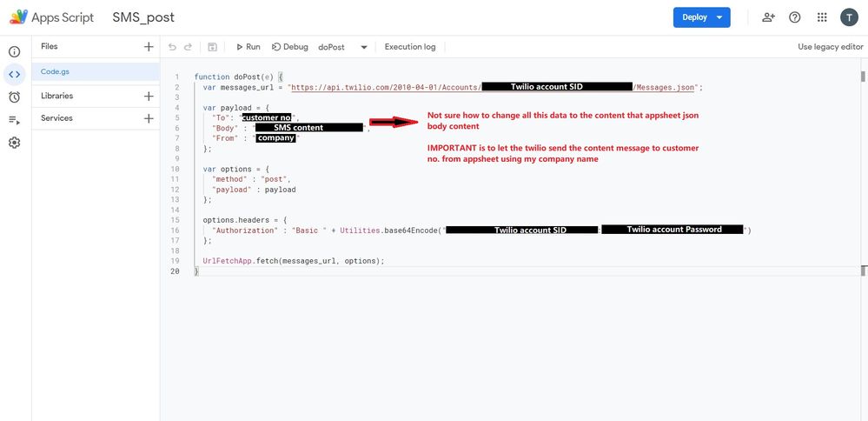
Task: Open the Editor code icon in the sidebar
Action: pos(15,74)
